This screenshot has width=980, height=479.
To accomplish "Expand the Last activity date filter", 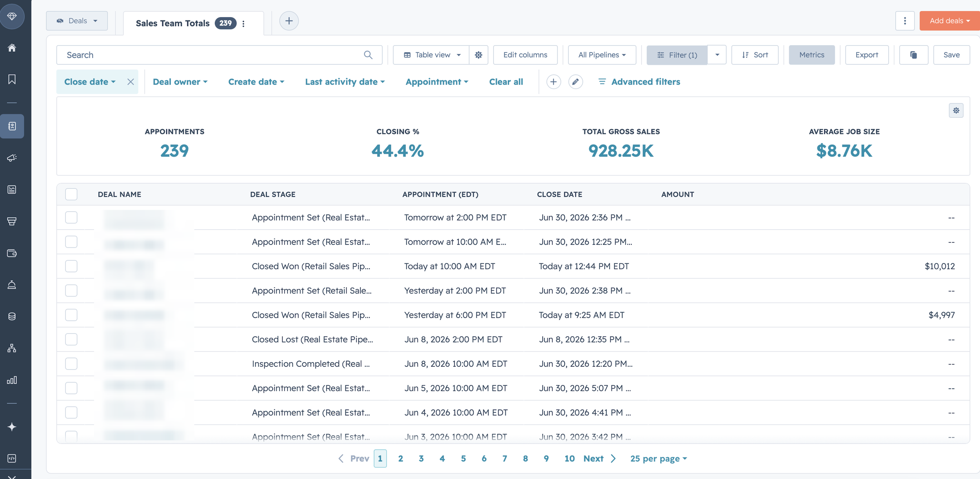I will tap(345, 82).
